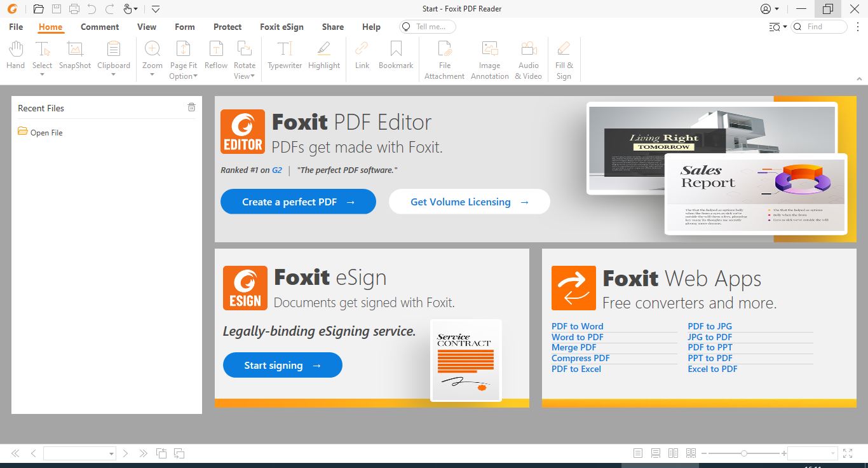Switch to single page view in status bar
The height and width of the screenshot is (468, 868).
(x=638, y=453)
